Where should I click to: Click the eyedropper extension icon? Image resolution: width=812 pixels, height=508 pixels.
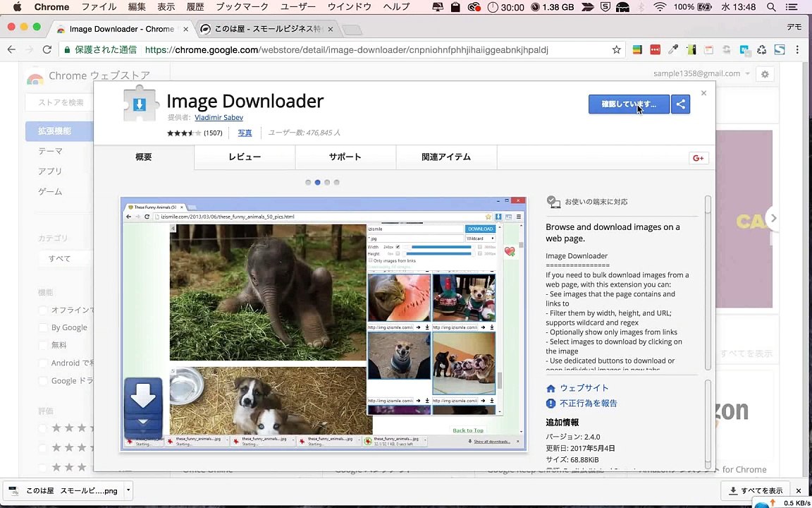click(672, 50)
